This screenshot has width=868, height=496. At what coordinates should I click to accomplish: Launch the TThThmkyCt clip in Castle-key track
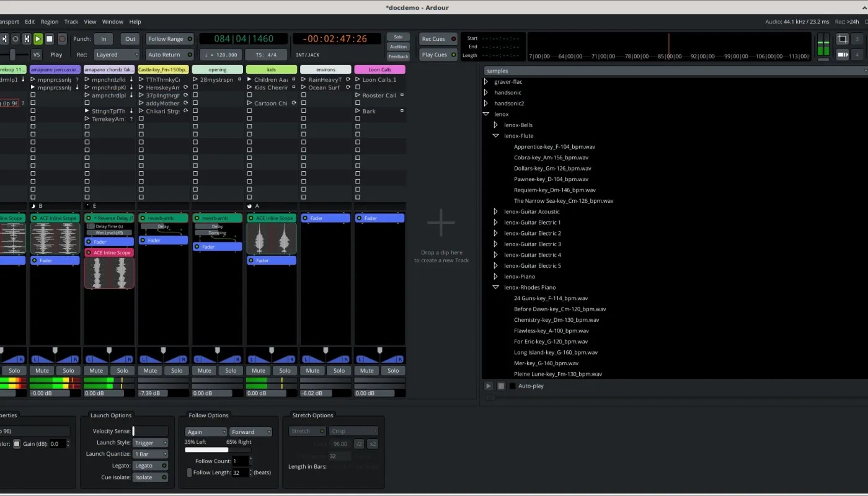pyautogui.click(x=141, y=79)
